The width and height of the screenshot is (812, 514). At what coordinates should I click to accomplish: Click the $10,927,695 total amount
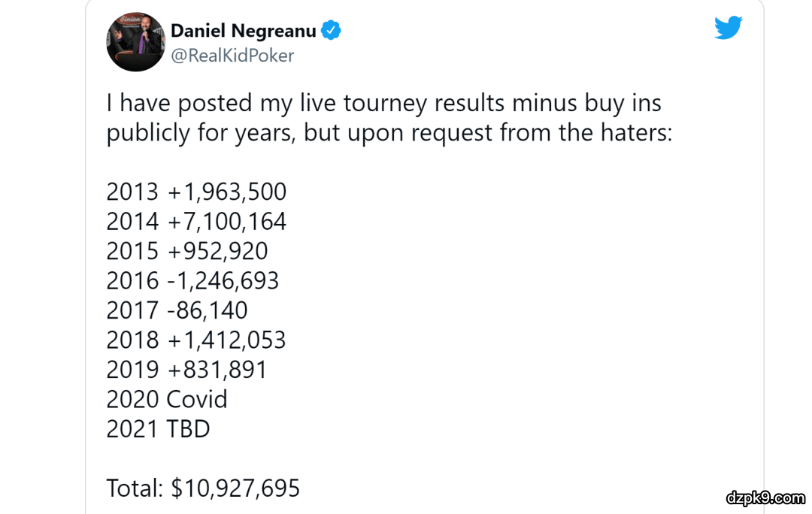point(235,488)
